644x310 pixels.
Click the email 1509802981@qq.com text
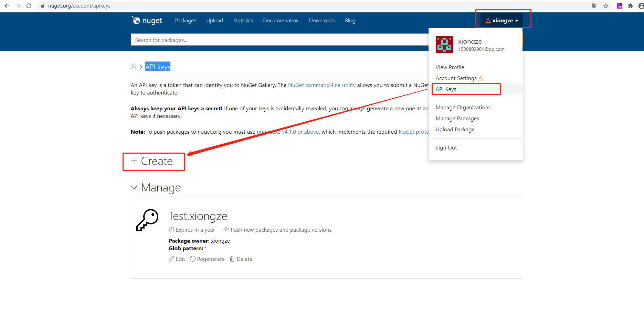pyautogui.click(x=481, y=49)
